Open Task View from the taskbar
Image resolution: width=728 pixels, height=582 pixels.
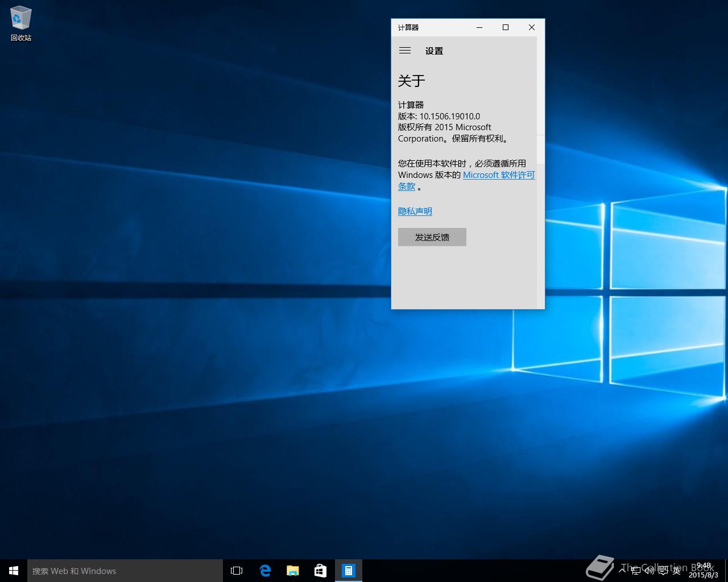pyautogui.click(x=237, y=571)
